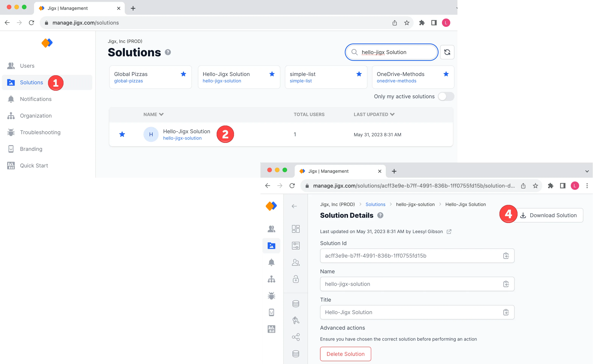Copy the Solution Id value
This screenshot has height=364, width=603.
pos(506,256)
